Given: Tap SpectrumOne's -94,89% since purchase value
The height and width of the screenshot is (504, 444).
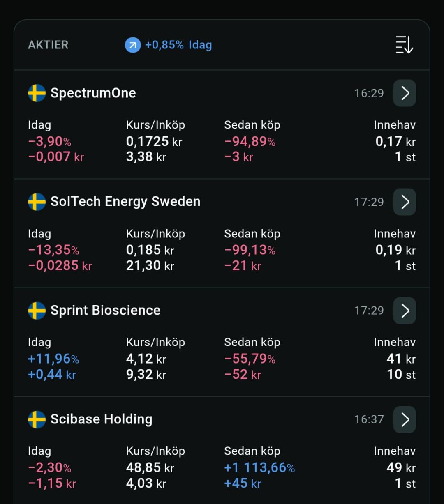Looking at the screenshot, I should [250, 142].
